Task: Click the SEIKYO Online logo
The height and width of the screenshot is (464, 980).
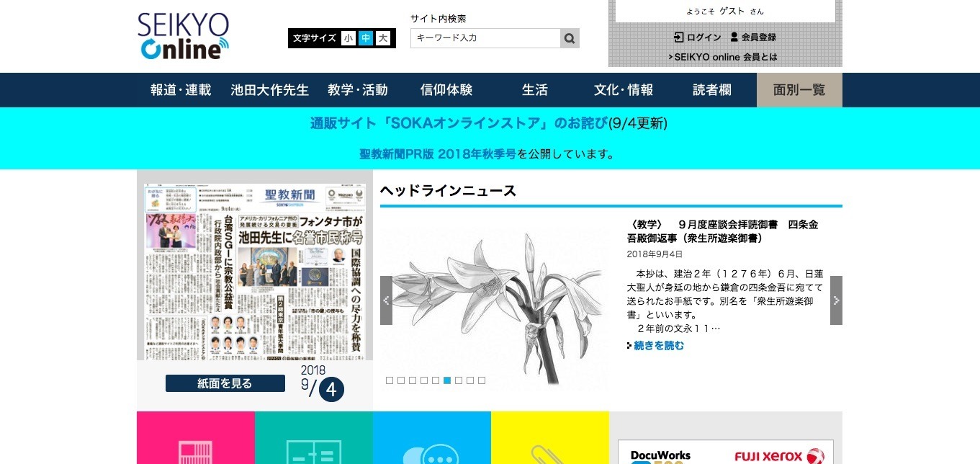Action: (x=184, y=36)
